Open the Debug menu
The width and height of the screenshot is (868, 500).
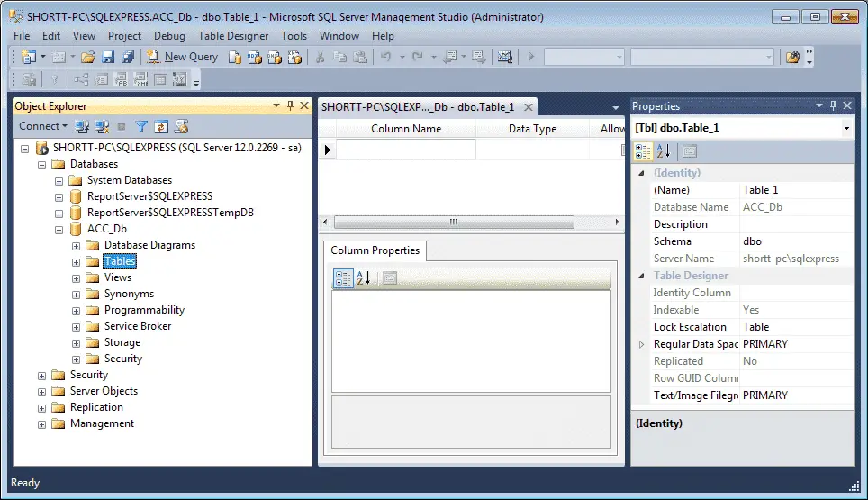(x=169, y=36)
